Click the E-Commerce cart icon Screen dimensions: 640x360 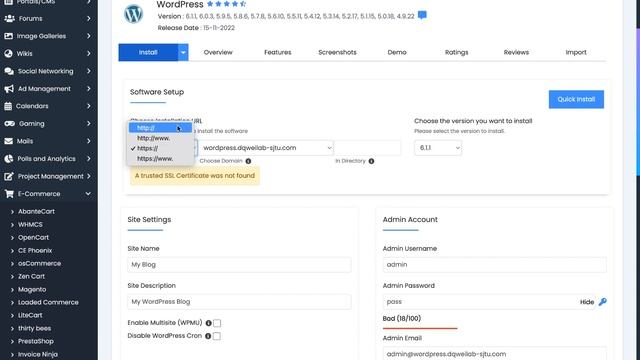9,194
